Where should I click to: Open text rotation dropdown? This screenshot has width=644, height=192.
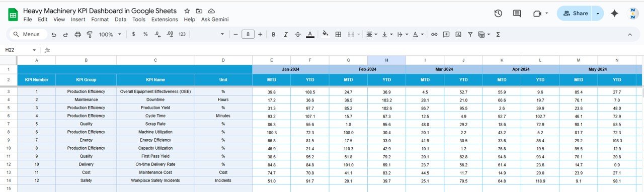coord(418,34)
